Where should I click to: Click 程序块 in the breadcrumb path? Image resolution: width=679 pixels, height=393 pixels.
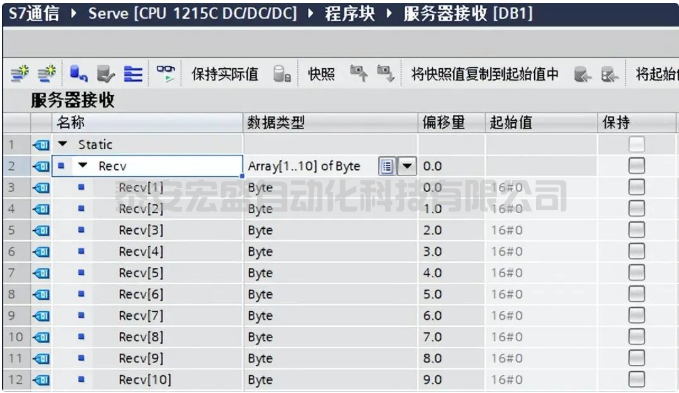(x=350, y=13)
